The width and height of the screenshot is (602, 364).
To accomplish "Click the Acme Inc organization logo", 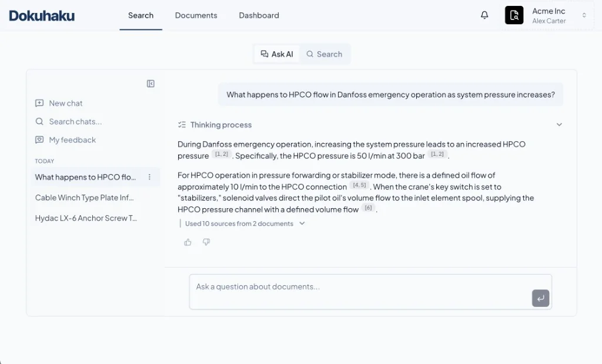I will click(x=514, y=15).
